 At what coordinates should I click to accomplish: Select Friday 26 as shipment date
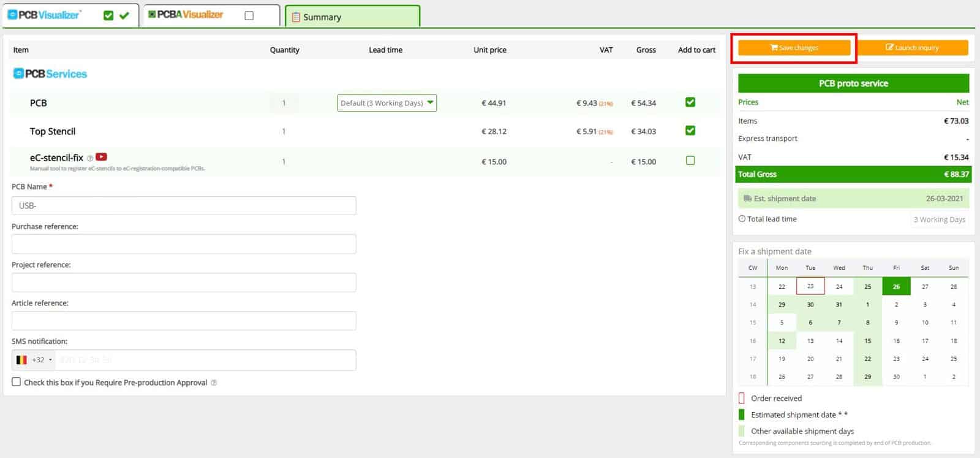coord(896,286)
